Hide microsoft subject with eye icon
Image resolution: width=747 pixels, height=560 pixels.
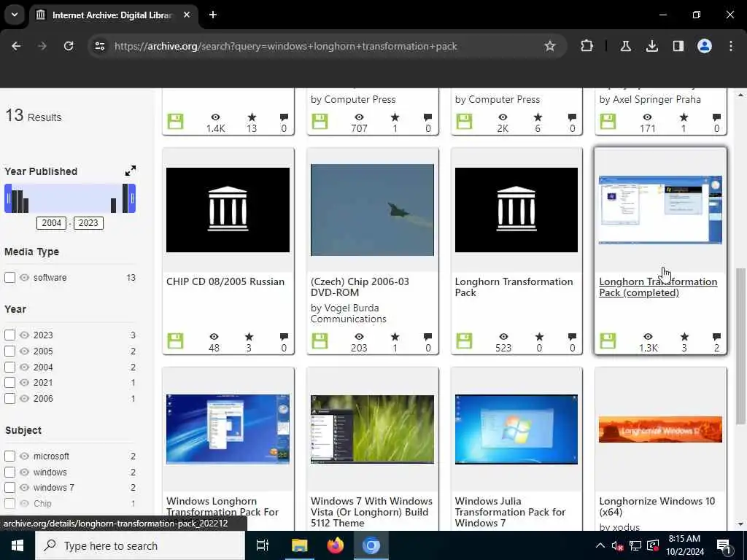pos(24,456)
